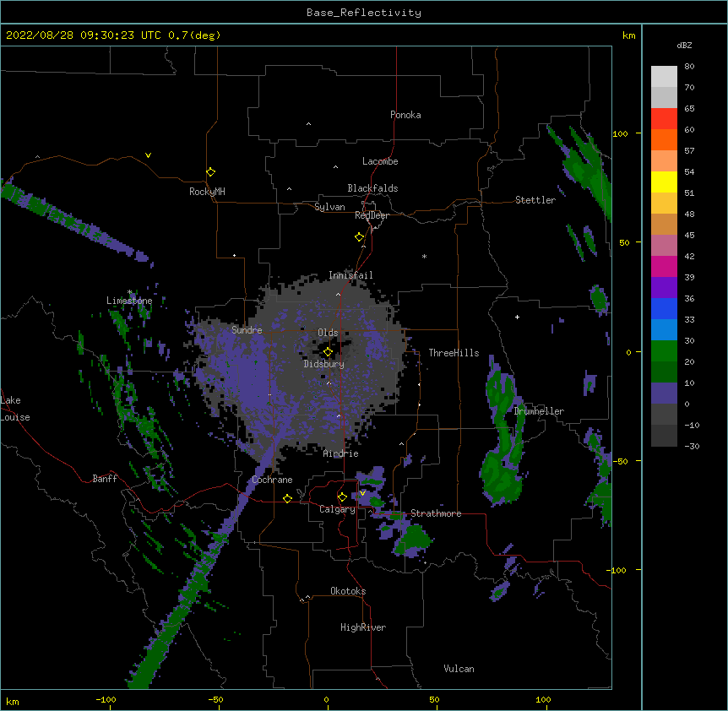Select the bright green 30–20 dBZ legend swatch
Viewport: 728px width, 711px height.
[664, 351]
